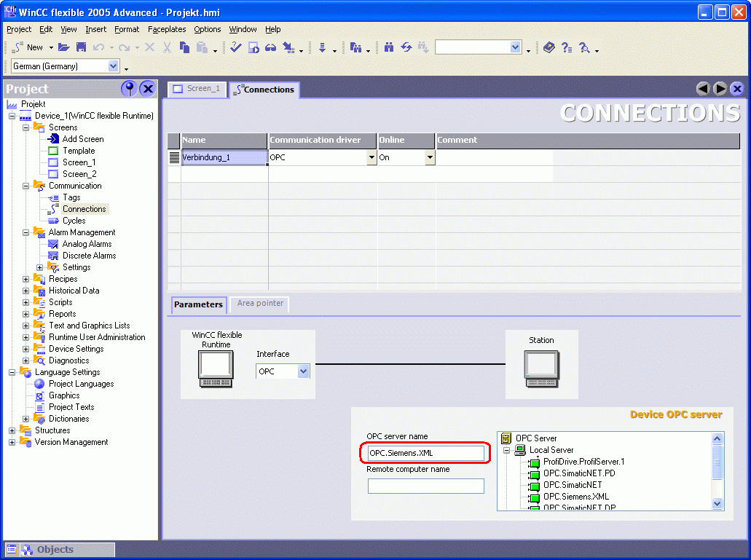This screenshot has width=751, height=560.
Task: Click the download arrow toolbar icon
Action: (323, 47)
